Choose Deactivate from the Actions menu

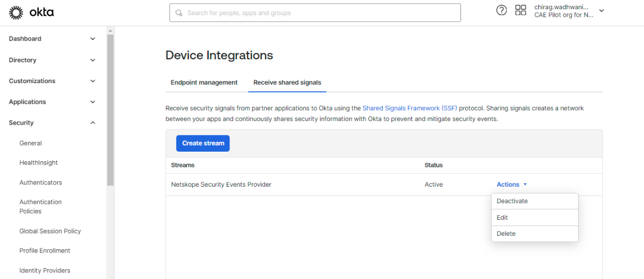click(535, 201)
